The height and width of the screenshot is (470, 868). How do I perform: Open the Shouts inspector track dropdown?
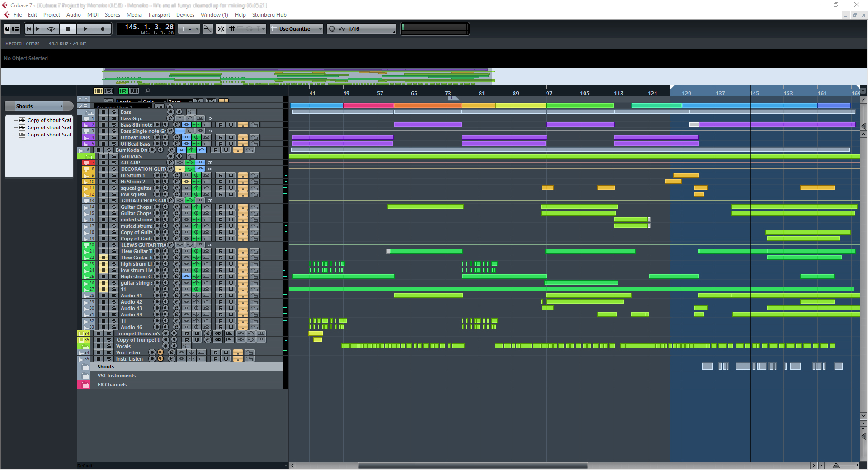[x=39, y=106]
